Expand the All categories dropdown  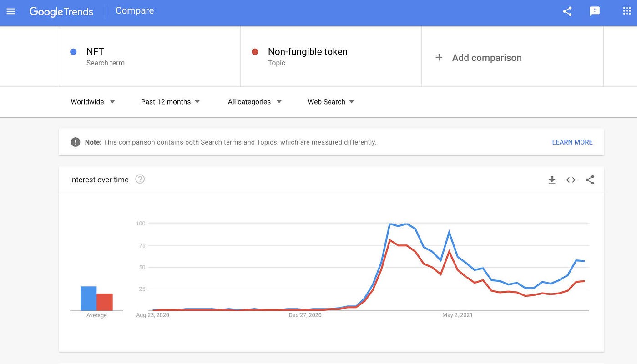click(254, 102)
